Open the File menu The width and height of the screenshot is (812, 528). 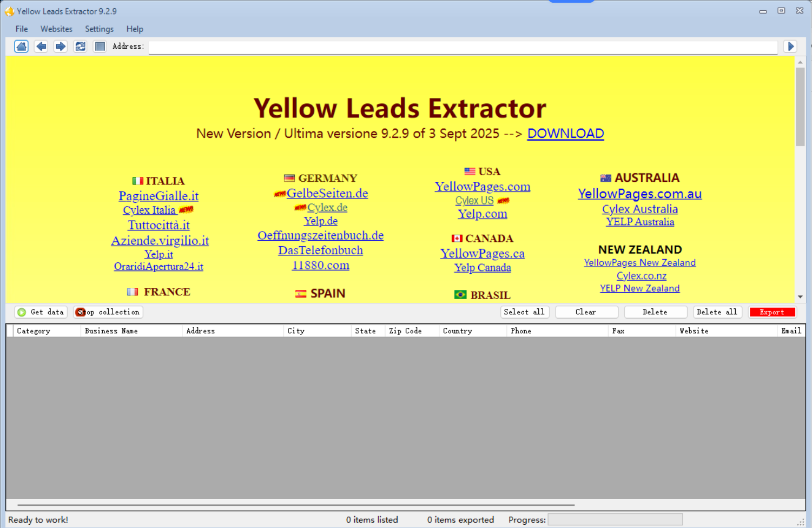coord(22,29)
